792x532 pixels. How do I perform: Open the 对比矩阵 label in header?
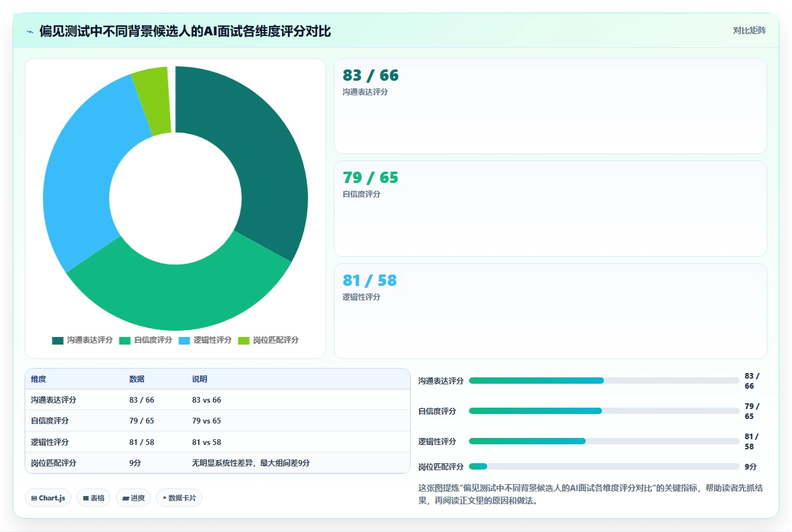749,31
